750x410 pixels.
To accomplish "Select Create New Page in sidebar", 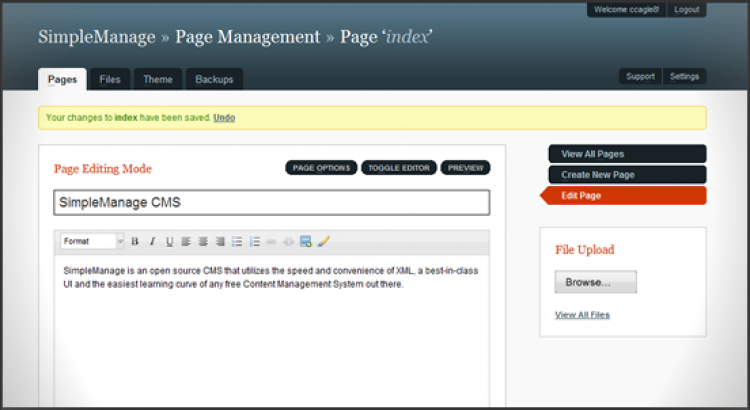I will coord(627,175).
